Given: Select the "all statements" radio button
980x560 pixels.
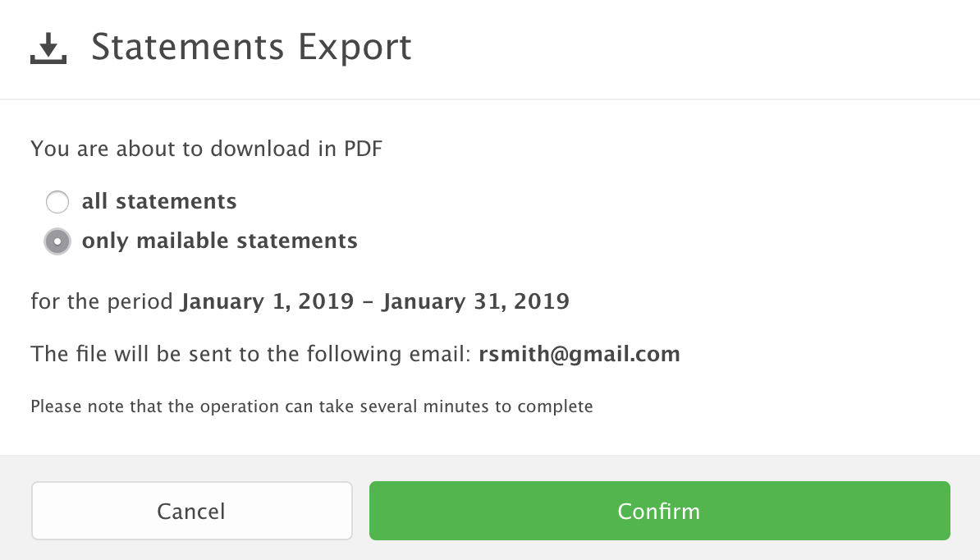Looking at the screenshot, I should click(57, 202).
